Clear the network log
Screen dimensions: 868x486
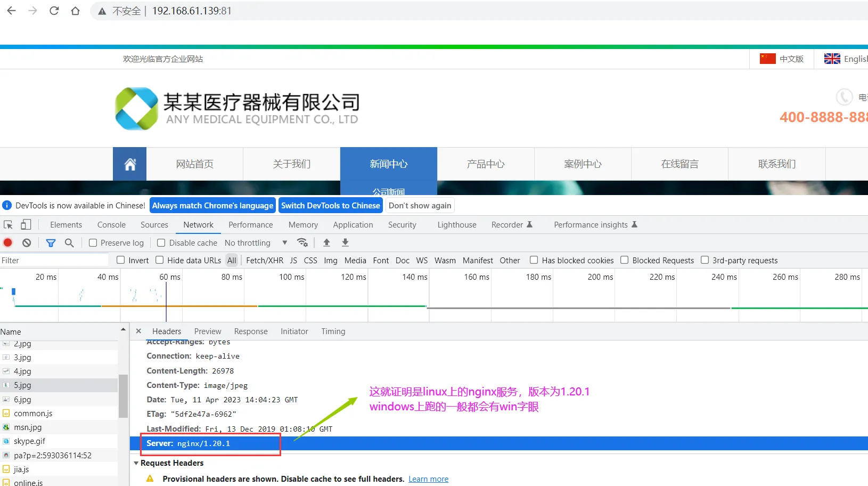click(x=27, y=243)
